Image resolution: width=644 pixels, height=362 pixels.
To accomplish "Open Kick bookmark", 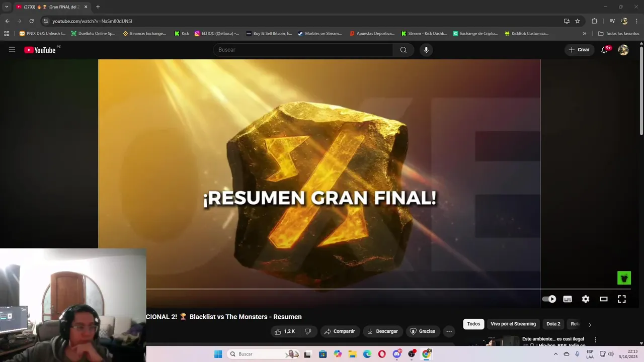I will coord(182,34).
